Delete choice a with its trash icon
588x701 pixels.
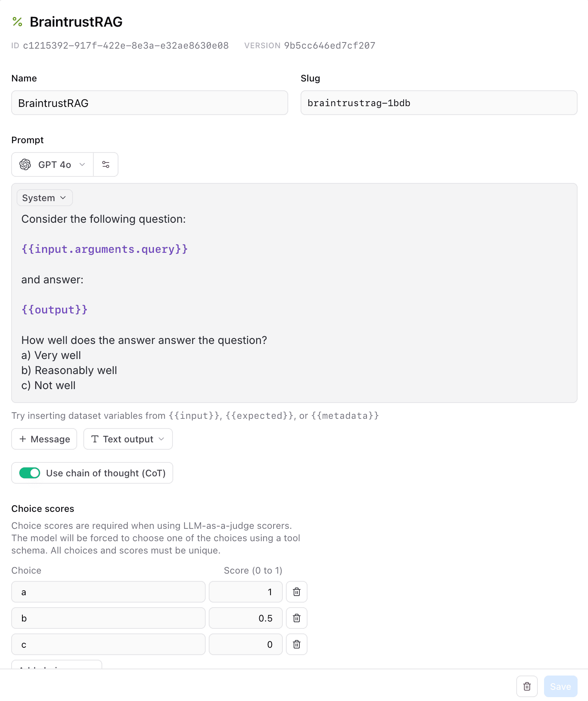297,592
